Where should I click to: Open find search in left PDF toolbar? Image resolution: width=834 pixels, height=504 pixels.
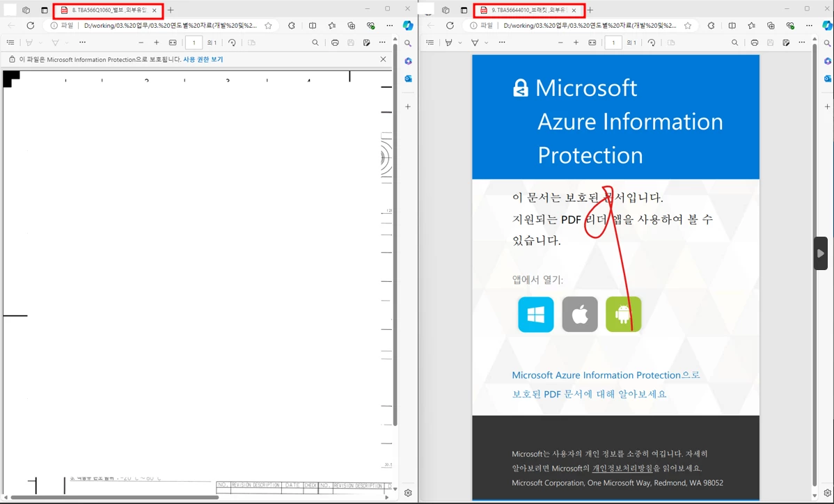(315, 42)
